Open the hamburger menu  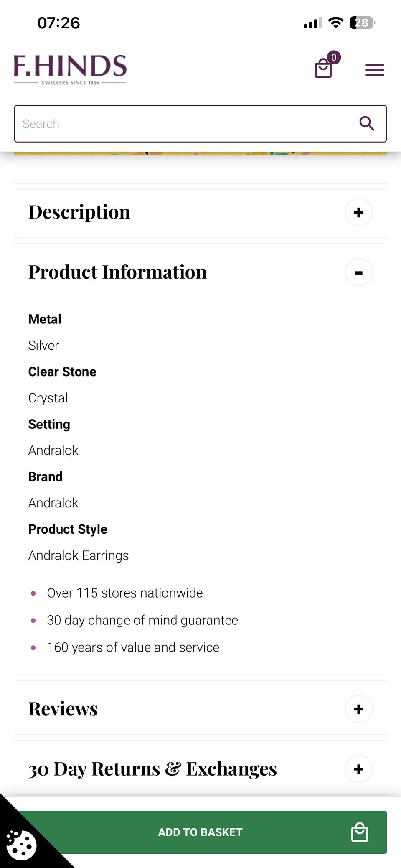374,70
